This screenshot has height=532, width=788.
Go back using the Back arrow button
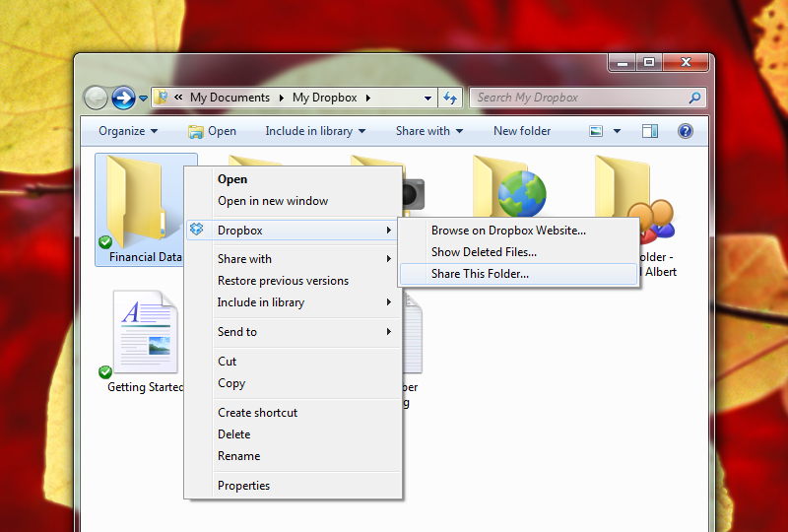(x=96, y=98)
